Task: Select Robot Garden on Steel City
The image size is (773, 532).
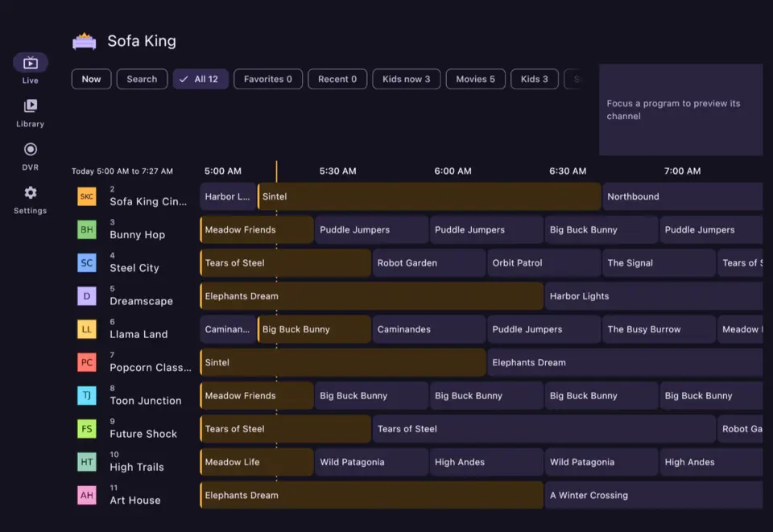Action: tap(429, 263)
